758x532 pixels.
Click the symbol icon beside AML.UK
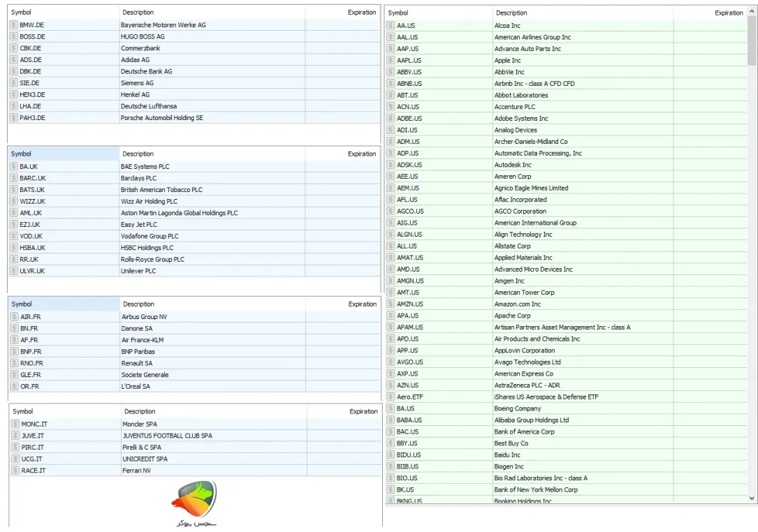click(x=13, y=213)
